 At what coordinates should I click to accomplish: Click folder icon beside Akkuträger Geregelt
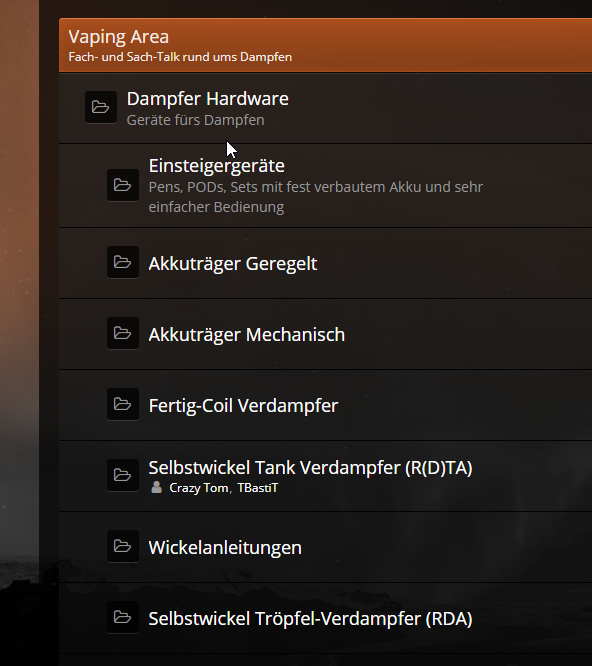click(x=123, y=262)
